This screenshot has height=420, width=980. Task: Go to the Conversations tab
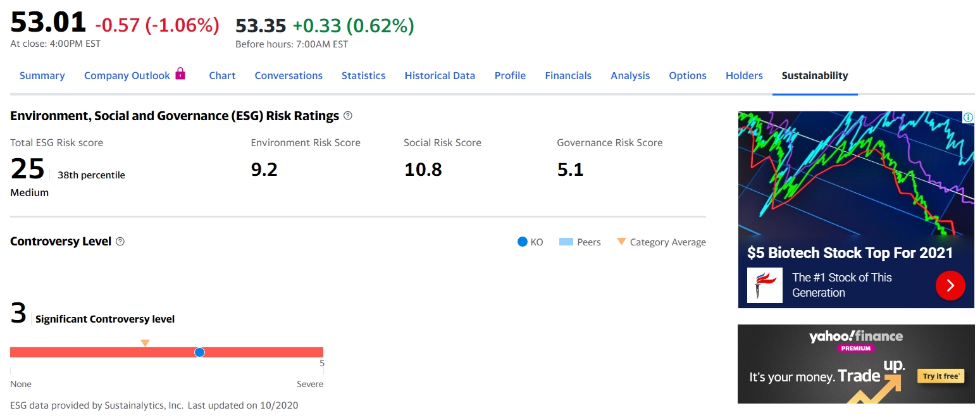[x=288, y=75]
